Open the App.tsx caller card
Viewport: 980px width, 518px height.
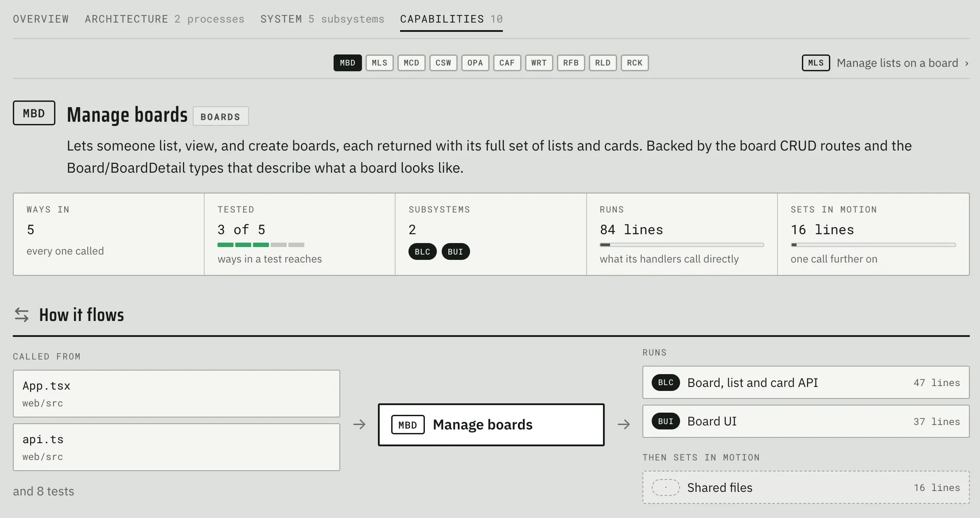[x=176, y=394]
